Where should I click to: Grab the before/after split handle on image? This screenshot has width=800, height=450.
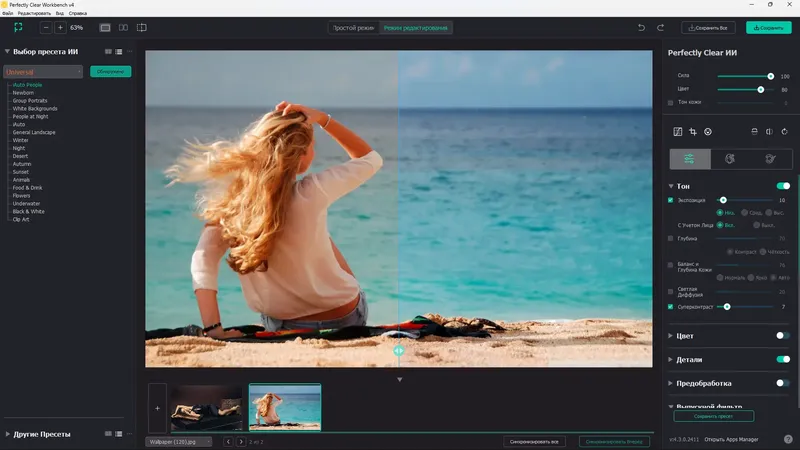point(399,351)
